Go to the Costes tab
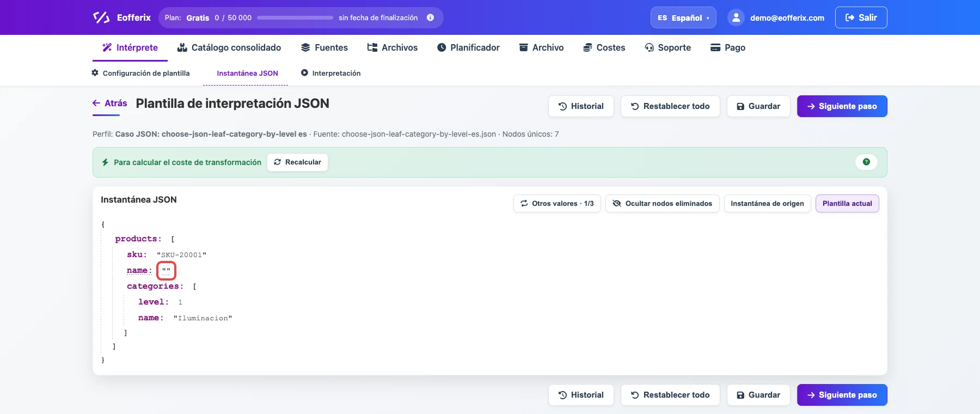The image size is (980, 414). (604, 47)
